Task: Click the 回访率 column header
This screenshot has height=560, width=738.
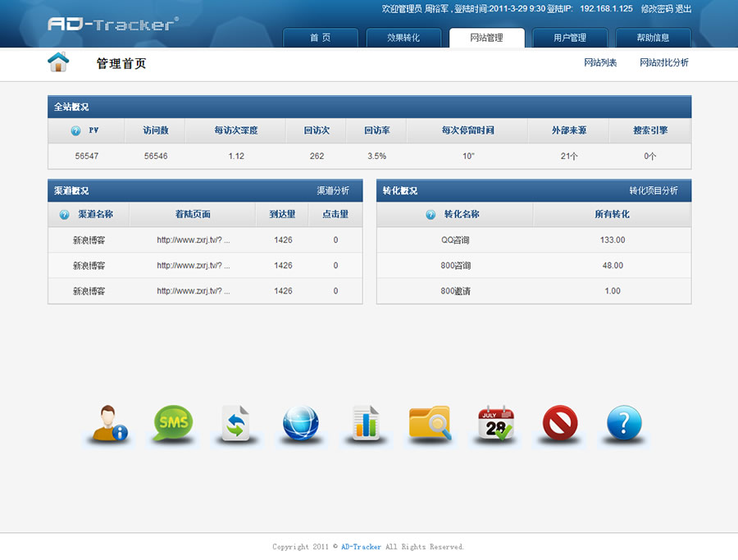Action: (x=376, y=130)
